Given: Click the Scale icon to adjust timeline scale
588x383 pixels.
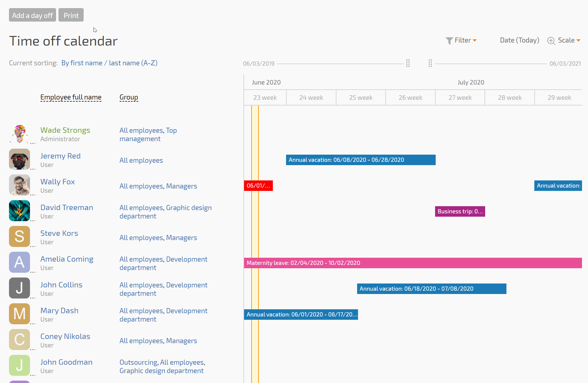Looking at the screenshot, I should [551, 40].
